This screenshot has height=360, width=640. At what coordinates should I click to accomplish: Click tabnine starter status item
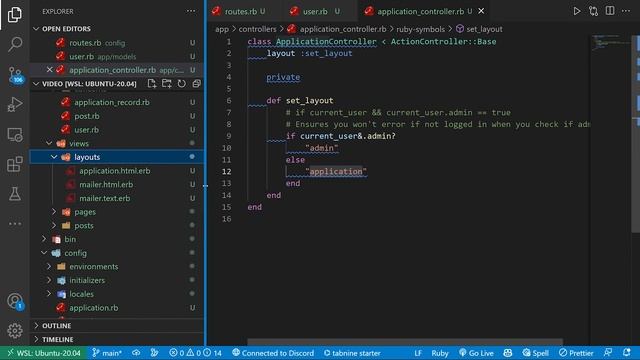point(352,353)
